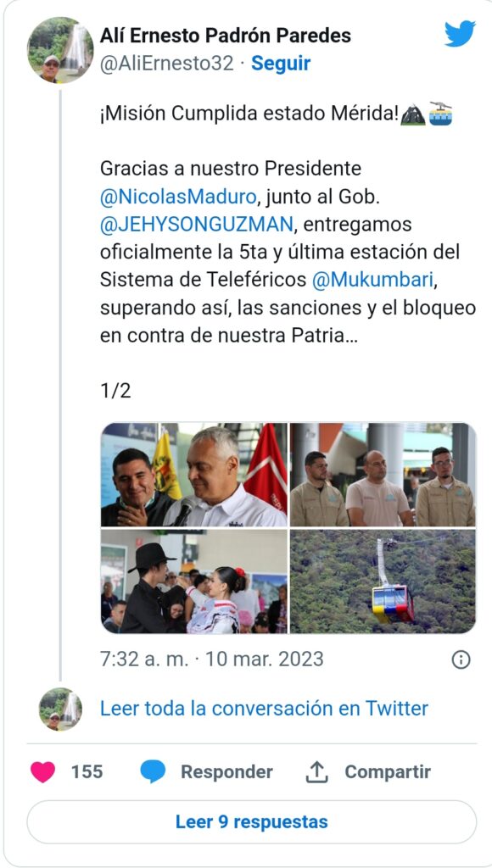Click the Leer 9 respuestas button

coord(252,822)
